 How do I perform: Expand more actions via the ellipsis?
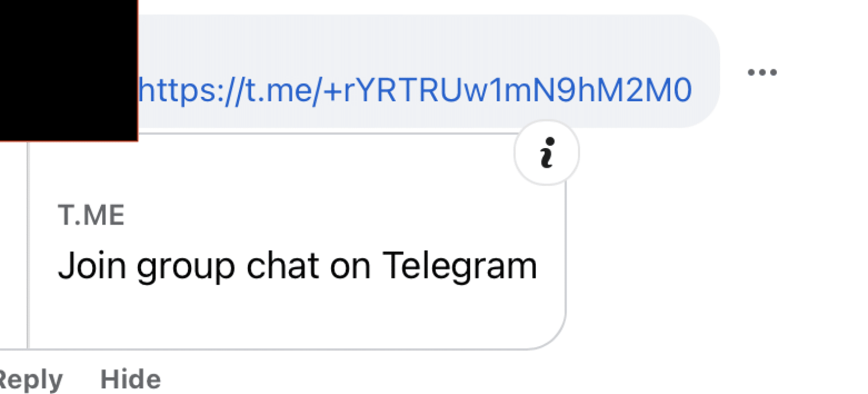(762, 72)
